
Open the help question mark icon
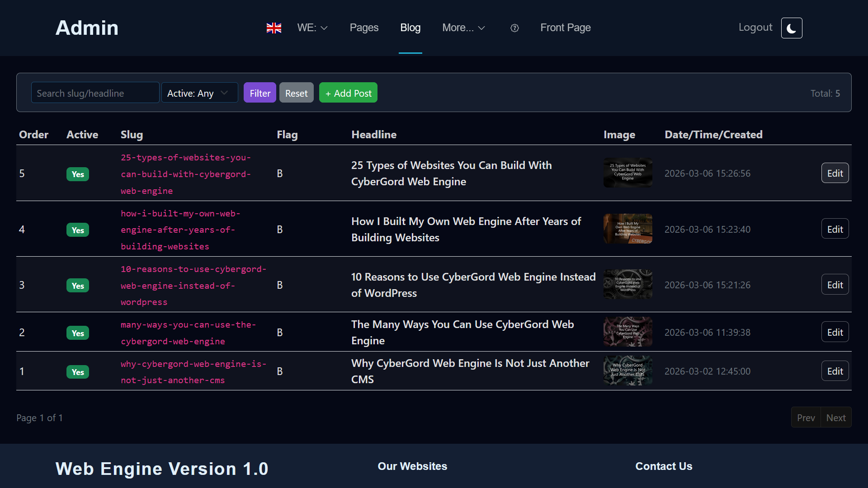pos(514,28)
